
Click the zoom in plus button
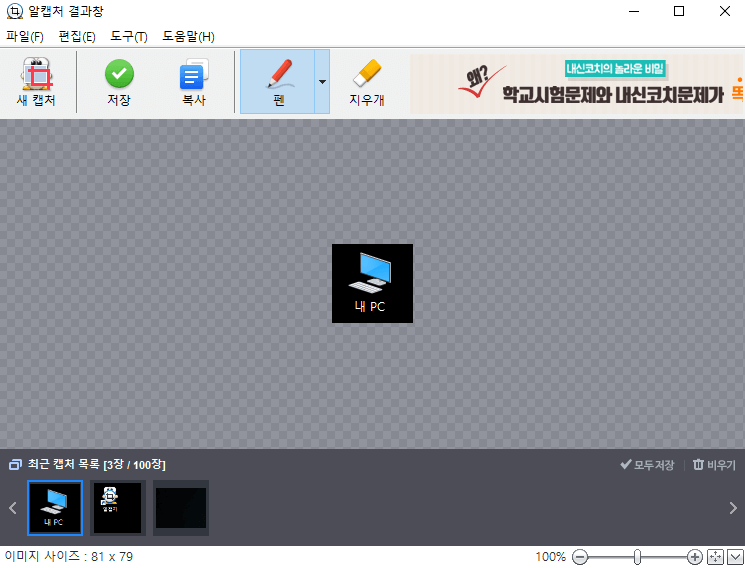point(695,557)
